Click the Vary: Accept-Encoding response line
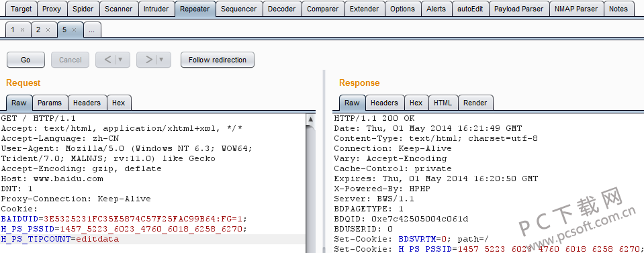 pyautogui.click(x=390, y=158)
